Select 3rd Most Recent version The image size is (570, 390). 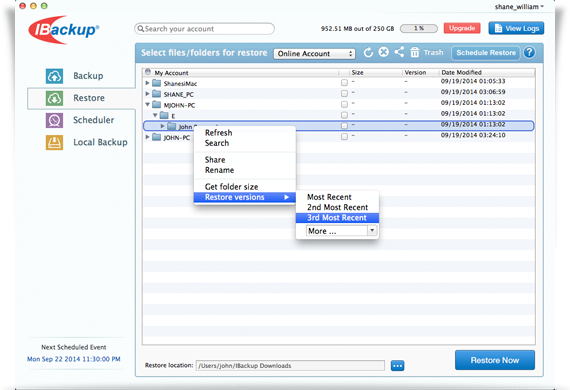337,218
